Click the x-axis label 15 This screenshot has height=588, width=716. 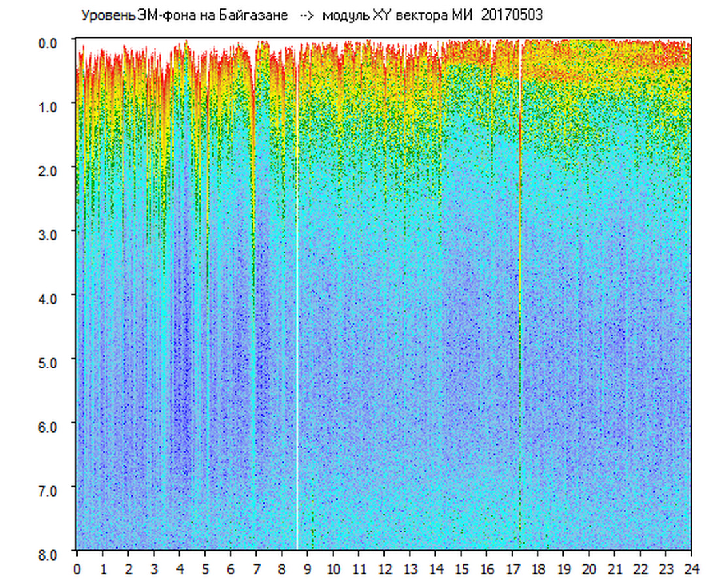462,569
